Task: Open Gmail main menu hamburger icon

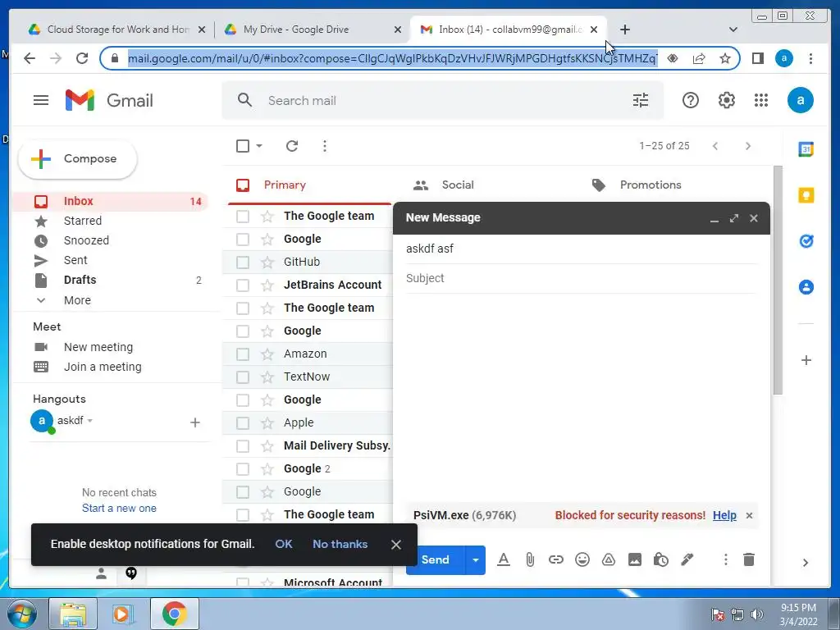Action: tap(41, 100)
